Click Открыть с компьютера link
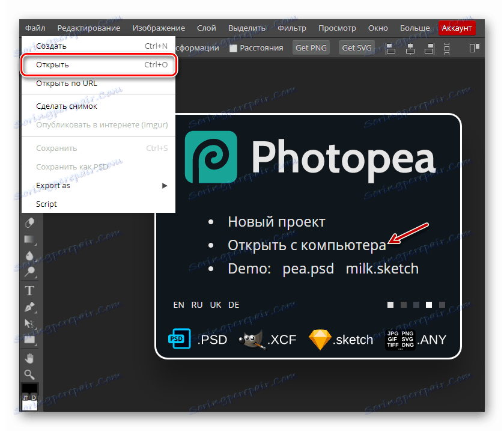This screenshot has height=431, width=504. pos(307,245)
